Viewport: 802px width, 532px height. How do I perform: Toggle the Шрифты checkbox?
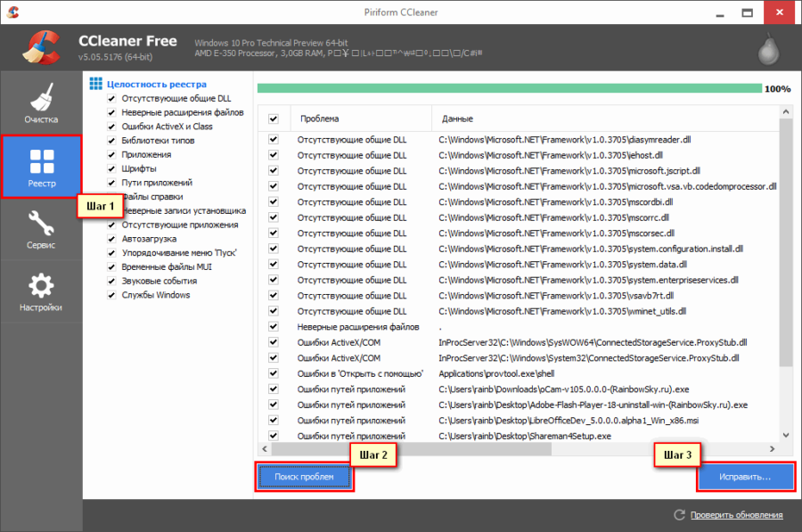(x=111, y=168)
